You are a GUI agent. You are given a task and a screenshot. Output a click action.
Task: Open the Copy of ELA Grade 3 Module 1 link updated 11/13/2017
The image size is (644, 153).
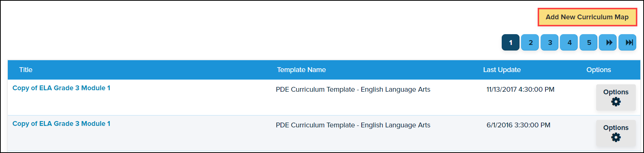[x=62, y=88]
